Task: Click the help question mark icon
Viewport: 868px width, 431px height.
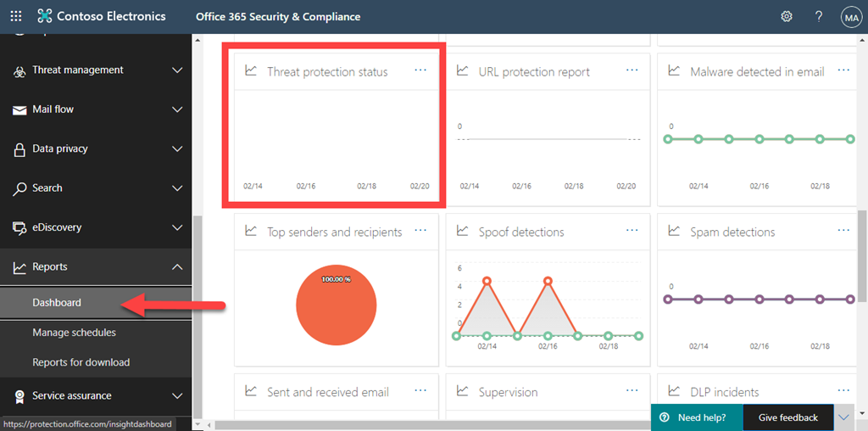Action: (819, 16)
